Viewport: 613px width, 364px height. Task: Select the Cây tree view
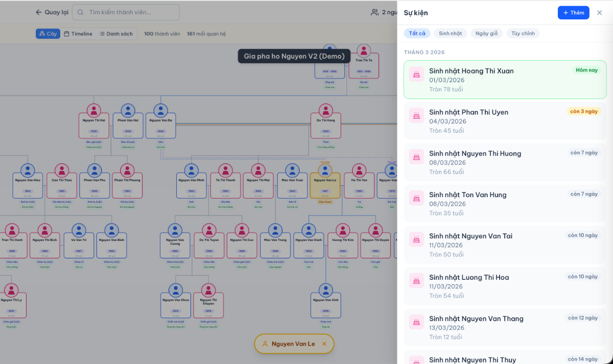(x=48, y=34)
